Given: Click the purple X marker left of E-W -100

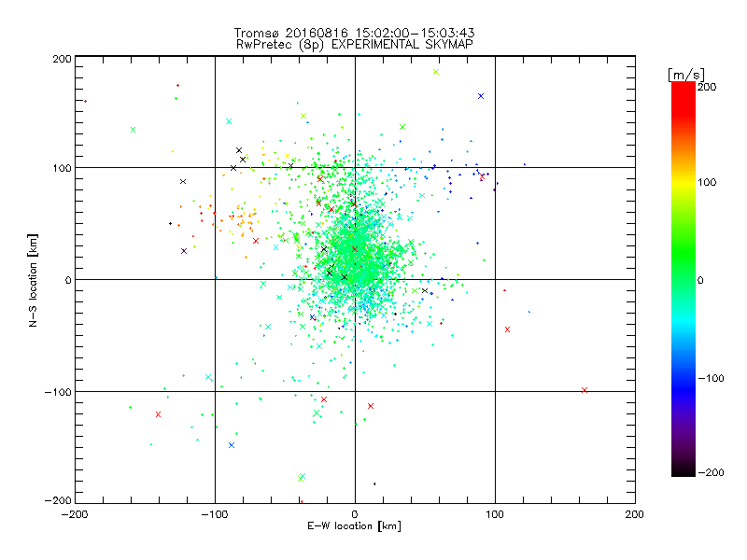Looking at the screenshot, I should 184,251.
